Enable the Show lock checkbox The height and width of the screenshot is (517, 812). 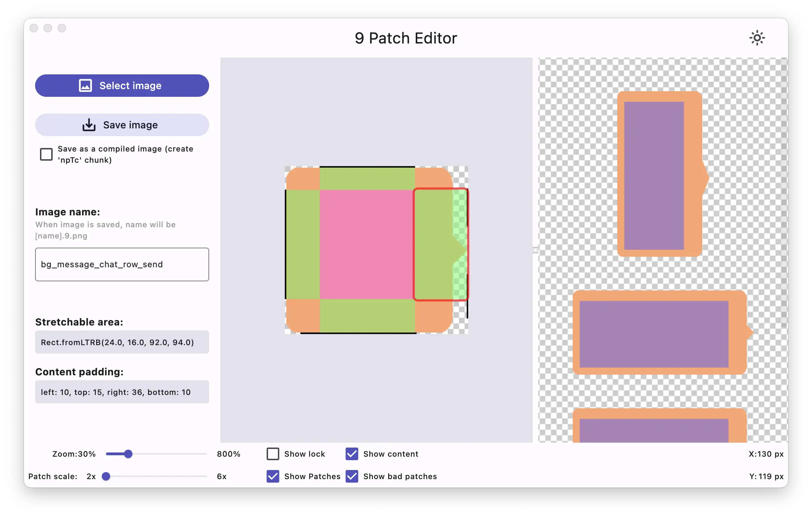click(273, 454)
